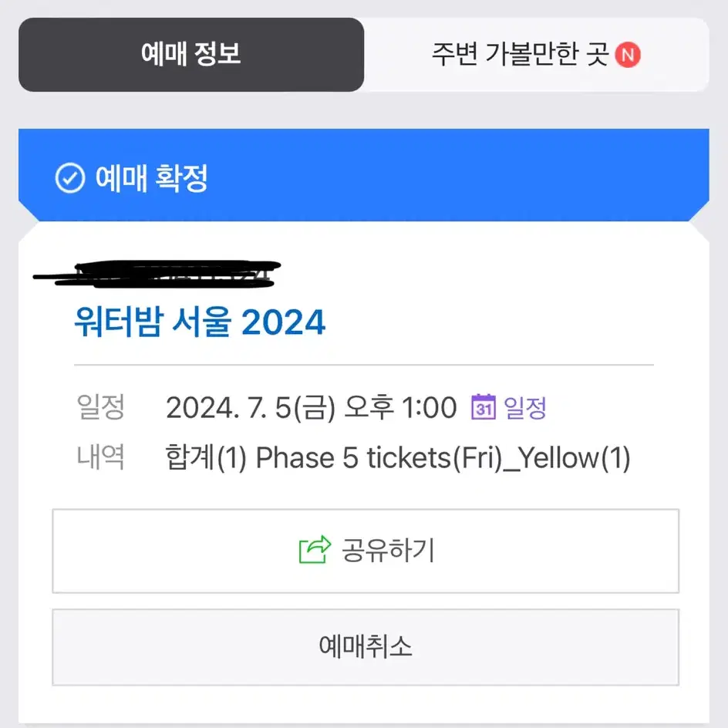
Task: Tap the red N new badge
Action: tap(628, 55)
